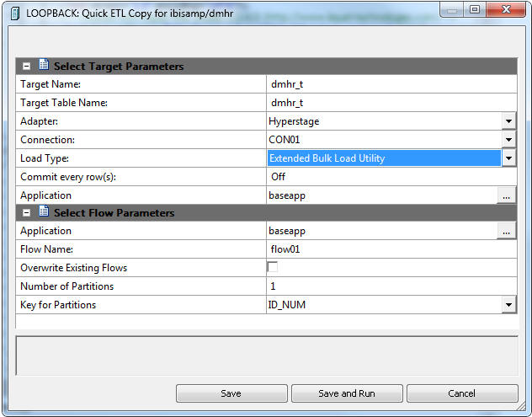
Task: Edit the flow Application value baseapp
Action: click(382, 231)
